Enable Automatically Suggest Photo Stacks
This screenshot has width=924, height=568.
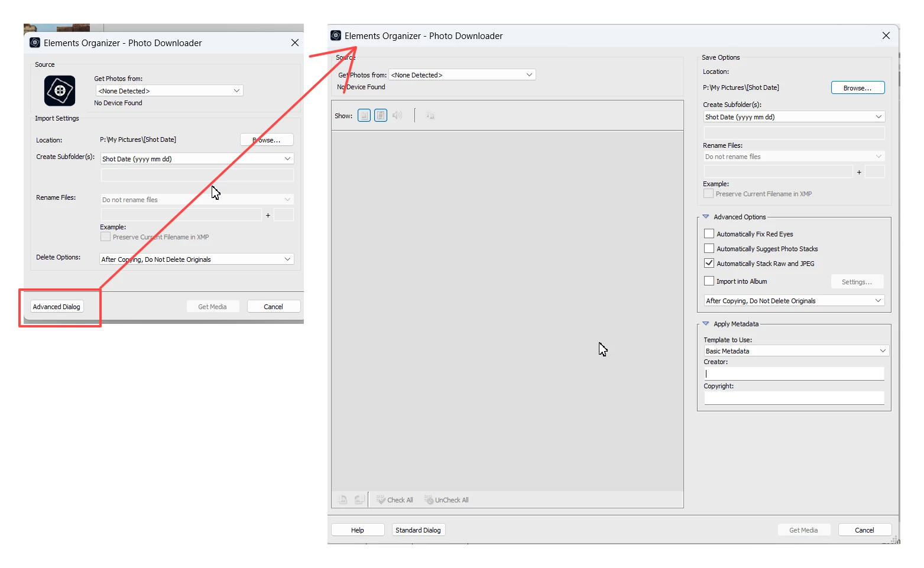click(709, 249)
